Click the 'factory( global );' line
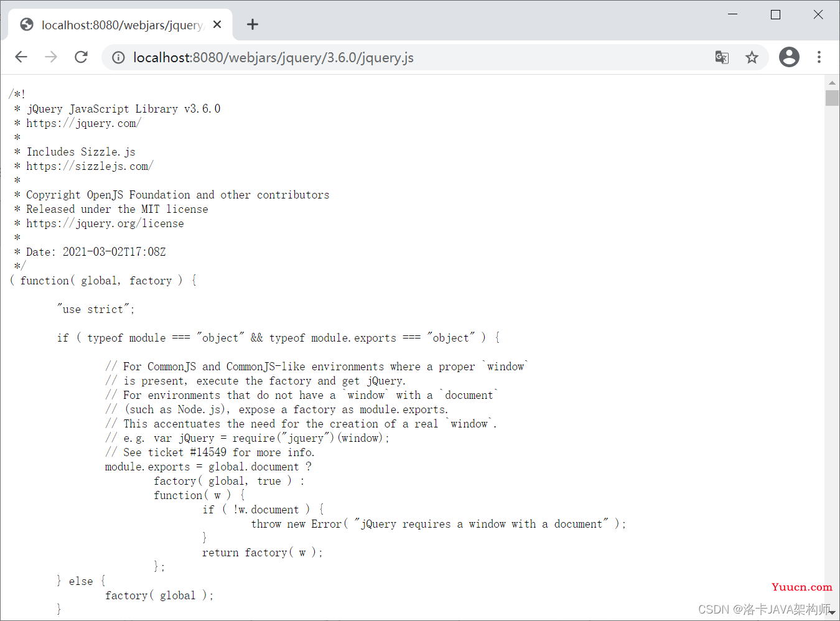The width and height of the screenshot is (840, 621). [159, 595]
